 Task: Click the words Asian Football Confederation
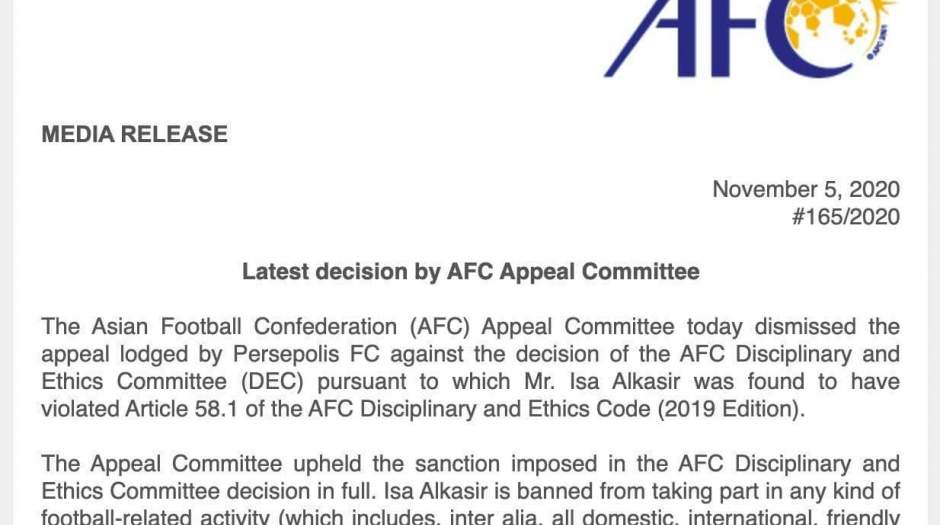click(244, 327)
